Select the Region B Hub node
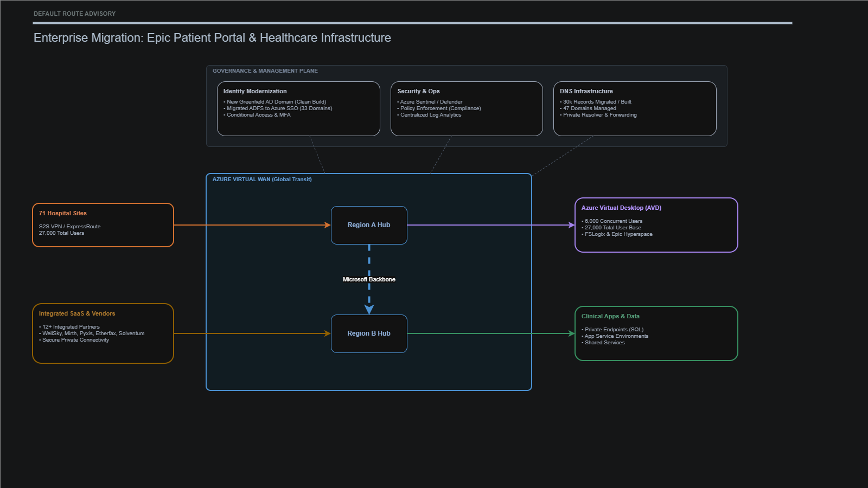The width and height of the screenshot is (868, 488). [x=368, y=333]
